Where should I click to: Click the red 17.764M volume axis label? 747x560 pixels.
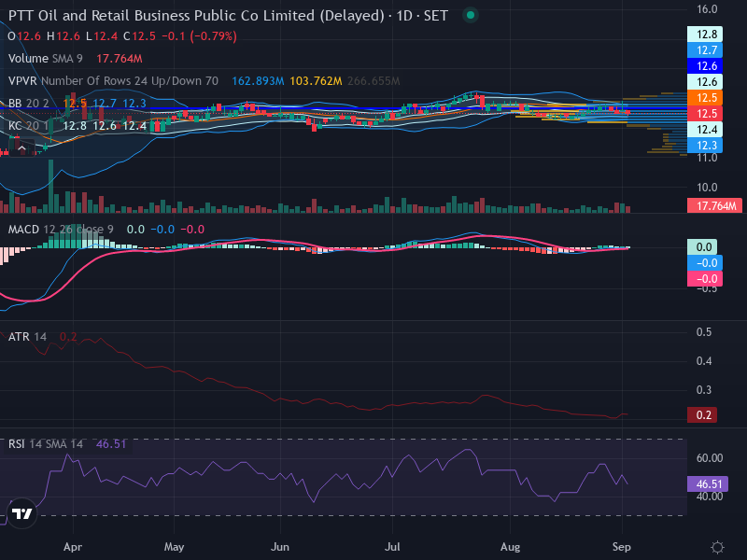pyautogui.click(x=714, y=205)
